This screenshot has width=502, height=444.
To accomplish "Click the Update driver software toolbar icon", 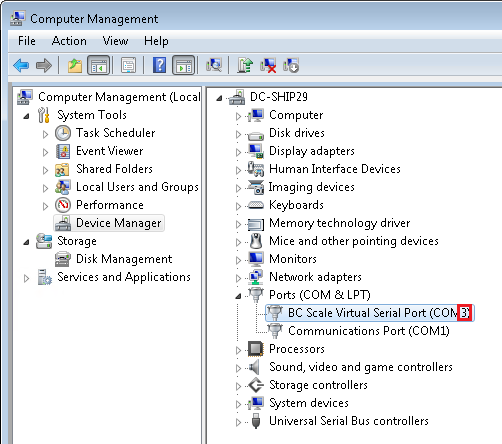I will (x=245, y=65).
